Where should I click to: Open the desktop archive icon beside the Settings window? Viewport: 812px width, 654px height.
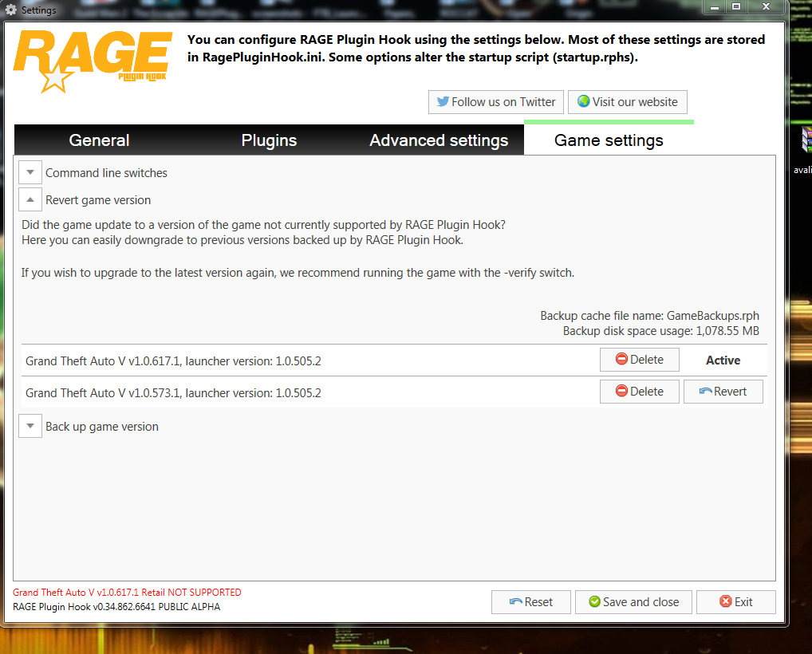coord(806,140)
